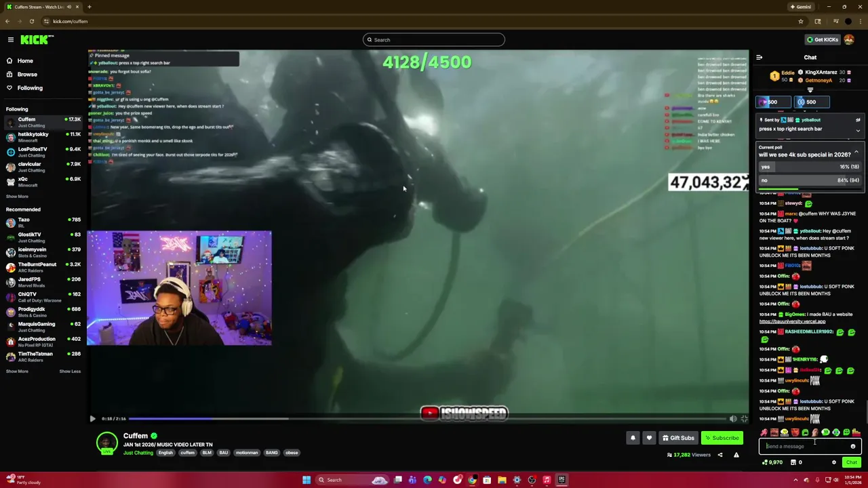Click Show More under Following

point(17,197)
